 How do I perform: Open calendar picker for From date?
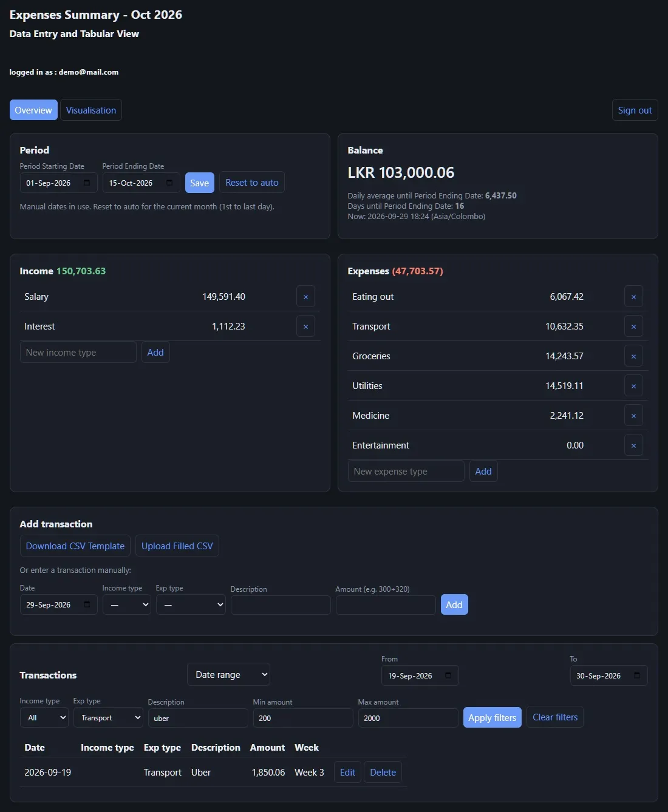pos(448,675)
